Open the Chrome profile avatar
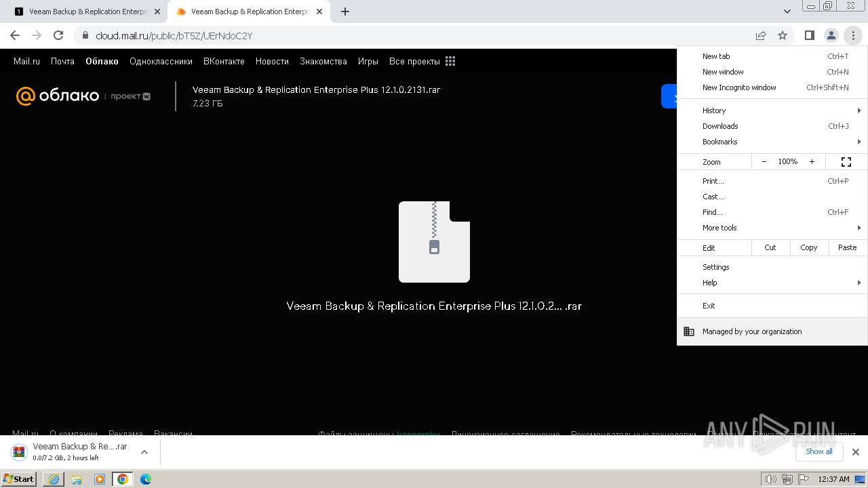Screen dimensions: 868x488 [x=831, y=35]
